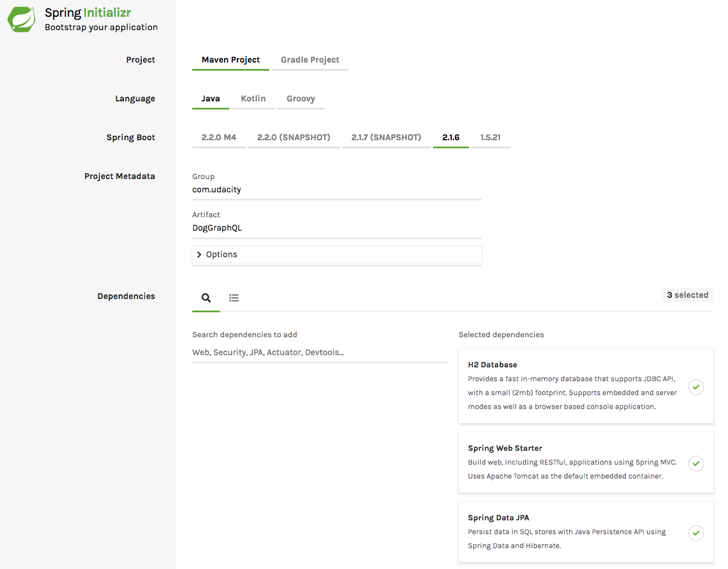The width and height of the screenshot is (728, 569).
Task: Select the dependency search magnifier icon
Action: click(x=206, y=298)
